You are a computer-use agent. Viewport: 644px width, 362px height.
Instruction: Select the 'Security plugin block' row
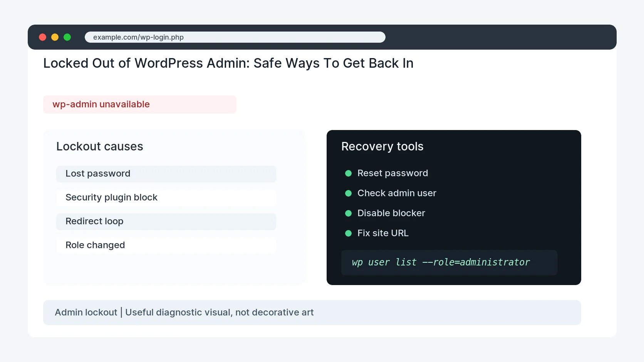click(x=166, y=198)
